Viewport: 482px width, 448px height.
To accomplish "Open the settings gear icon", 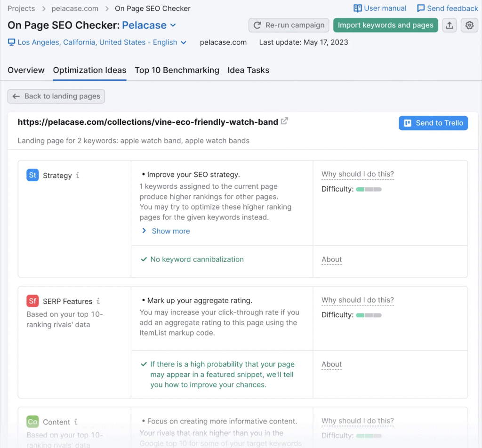I will [x=469, y=25].
